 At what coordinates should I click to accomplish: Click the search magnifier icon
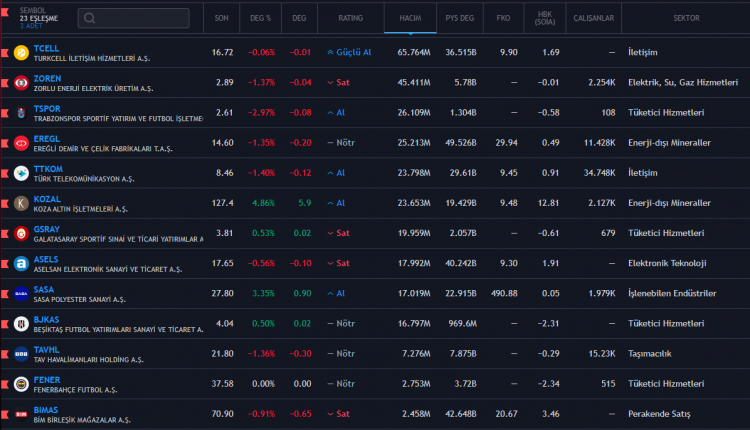[x=89, y=18]
